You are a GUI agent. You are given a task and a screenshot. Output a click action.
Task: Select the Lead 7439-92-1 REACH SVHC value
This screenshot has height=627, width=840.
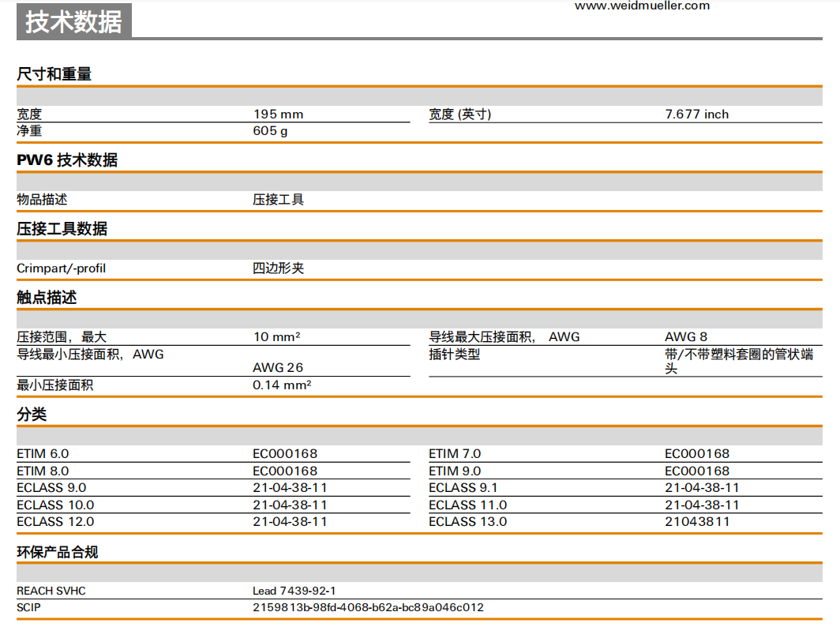tap(294, 591)
